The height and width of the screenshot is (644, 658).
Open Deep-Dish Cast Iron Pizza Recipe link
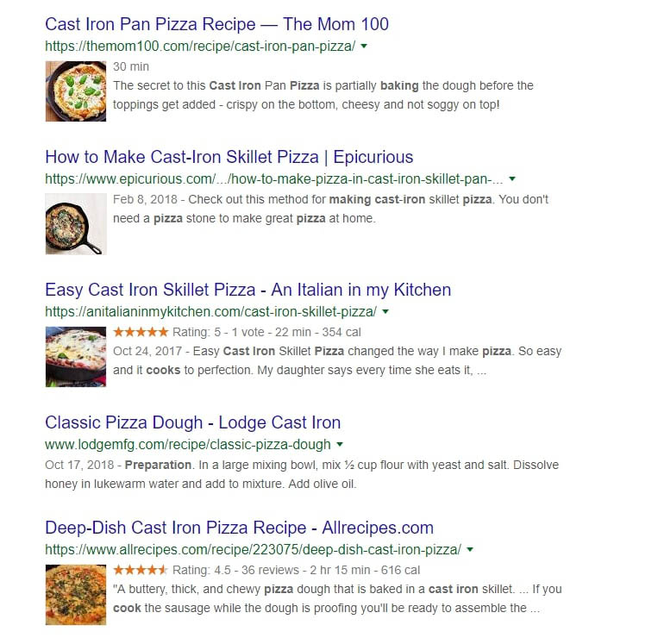click(x=239, y=528)
